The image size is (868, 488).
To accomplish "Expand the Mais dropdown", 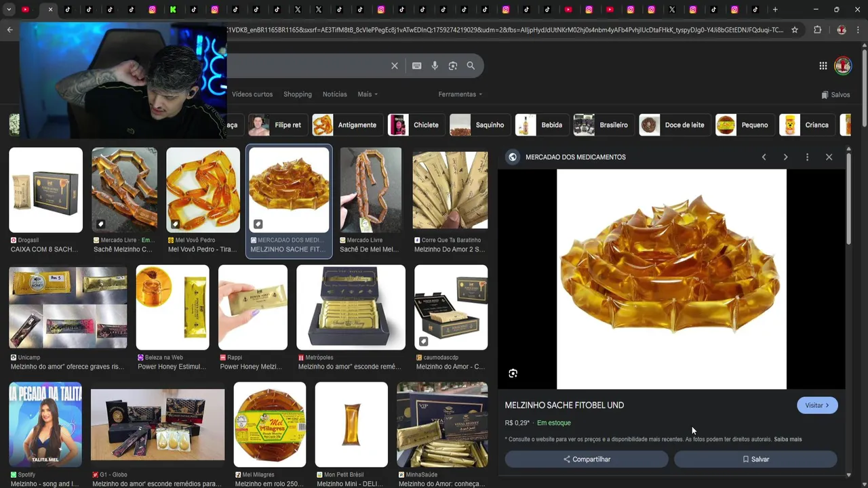I will [368, 94].
